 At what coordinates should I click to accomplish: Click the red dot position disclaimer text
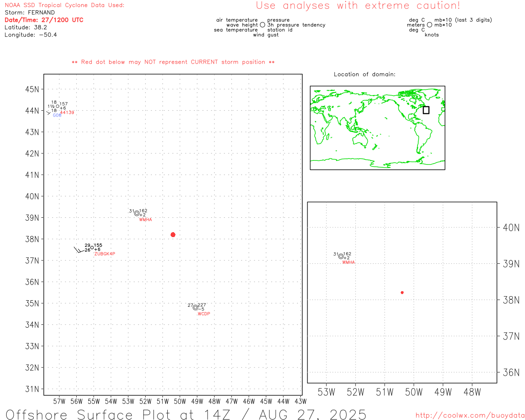pos(173,62)
